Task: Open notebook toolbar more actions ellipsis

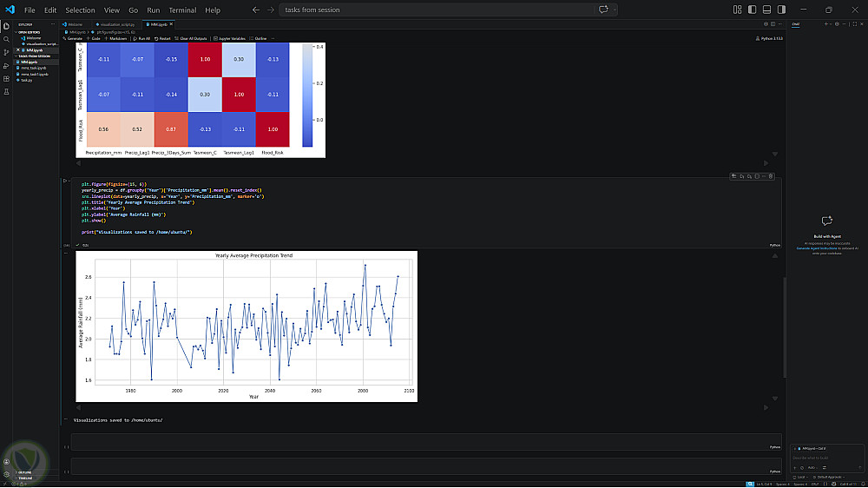Action: (273, 39)
